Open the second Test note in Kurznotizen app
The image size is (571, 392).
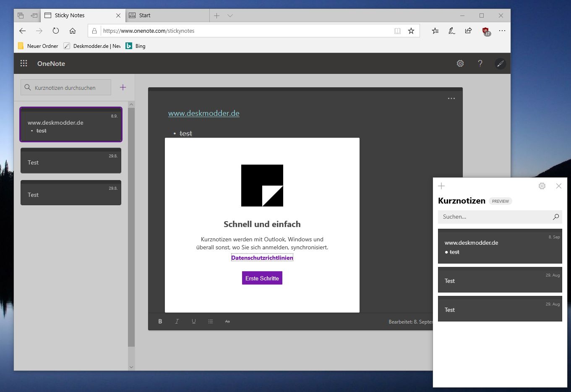tap(500, 308)
